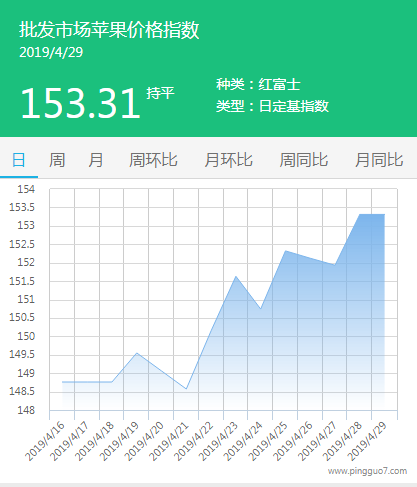The image size is (417, 487).
Task: Click the chart peak at 2019/4/19
Action: (137, 353)
